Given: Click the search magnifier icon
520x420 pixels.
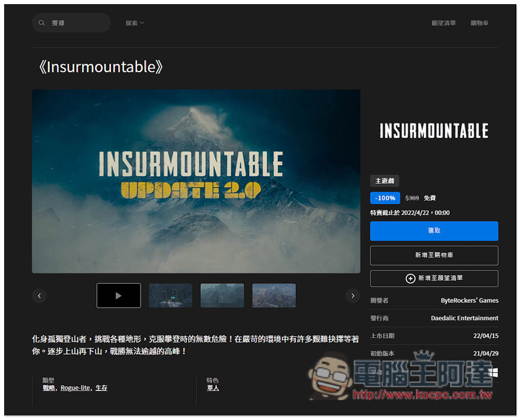Looking at the screenshot, I should point(42,23).
